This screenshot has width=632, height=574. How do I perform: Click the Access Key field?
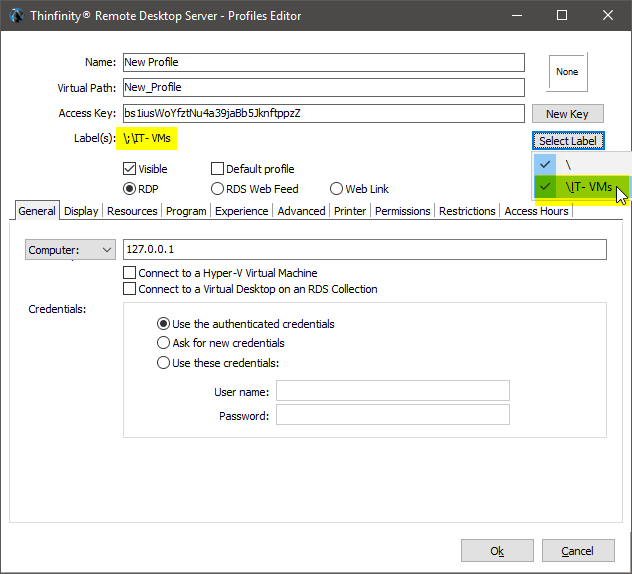coord(324,113)
